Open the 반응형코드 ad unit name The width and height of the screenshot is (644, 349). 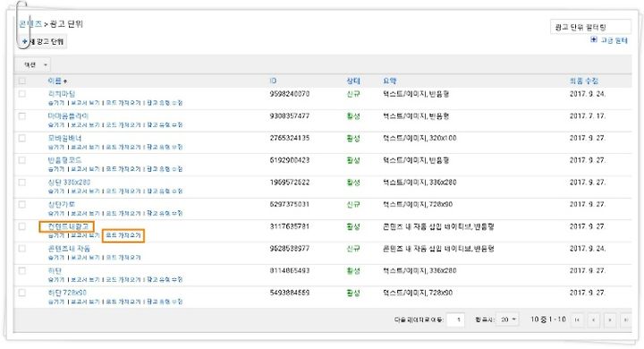[64, 160]
